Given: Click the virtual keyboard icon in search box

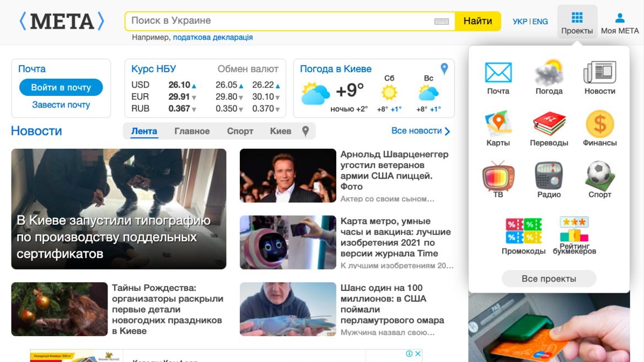Looking at the screenshot, I should [x=442, y=21].
